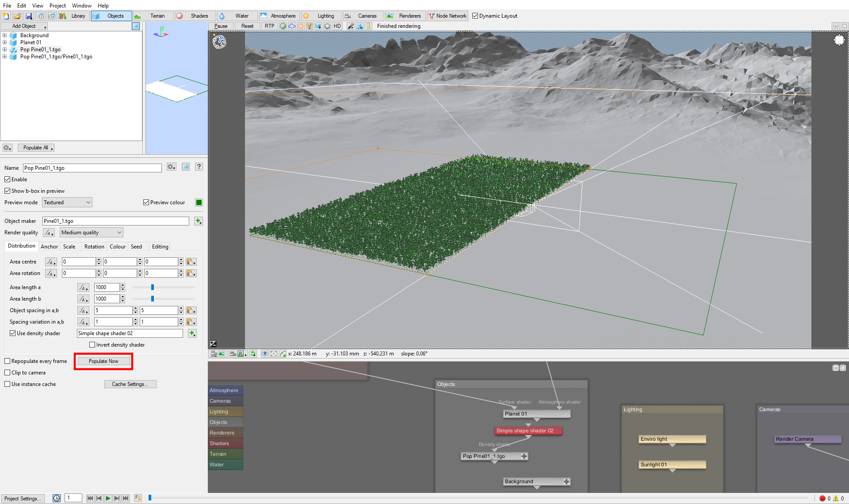Expand the Pop Pine01_1.tgo/Pine01_1.tgo node

pos(4,57)
